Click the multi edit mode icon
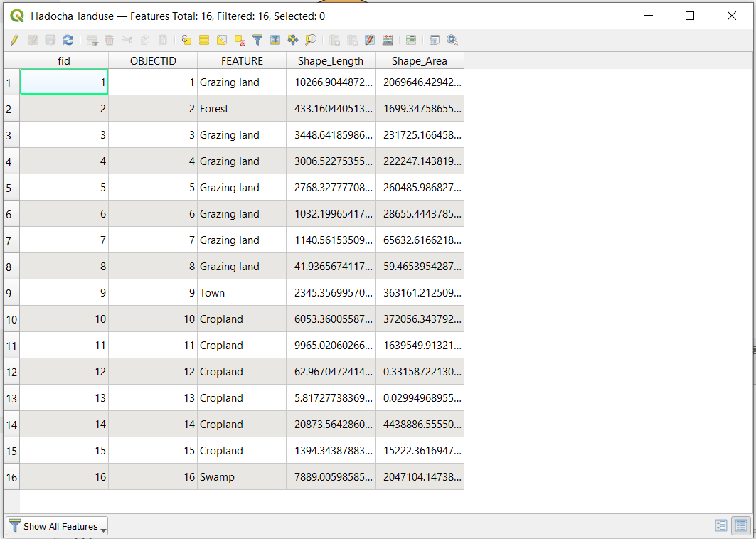 (32, 40)
